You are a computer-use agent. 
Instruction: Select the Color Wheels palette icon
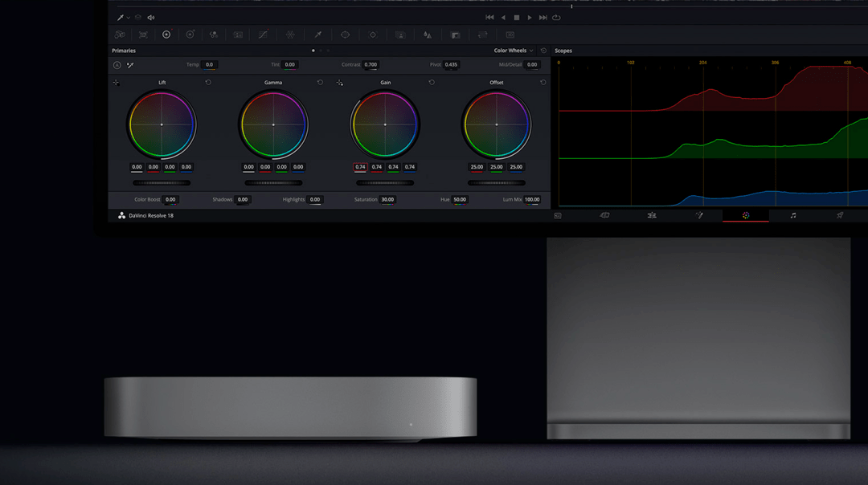coord(166,35)
